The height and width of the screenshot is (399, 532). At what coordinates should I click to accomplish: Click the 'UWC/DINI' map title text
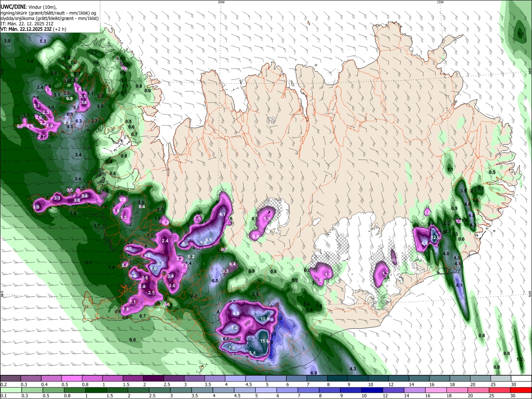tap(12, 7)
